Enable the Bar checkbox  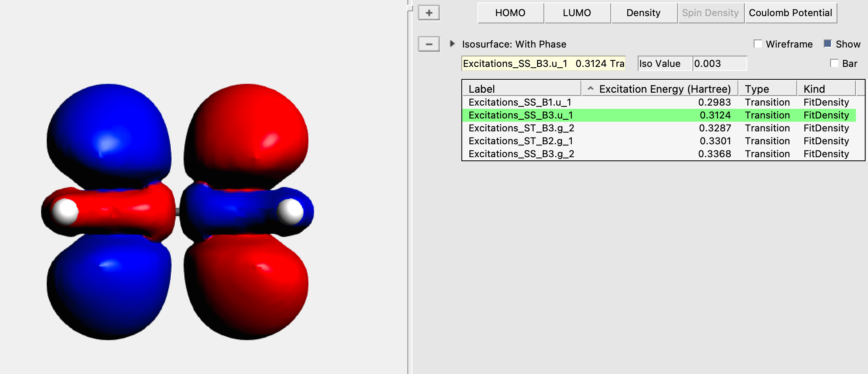click(834, 63)
